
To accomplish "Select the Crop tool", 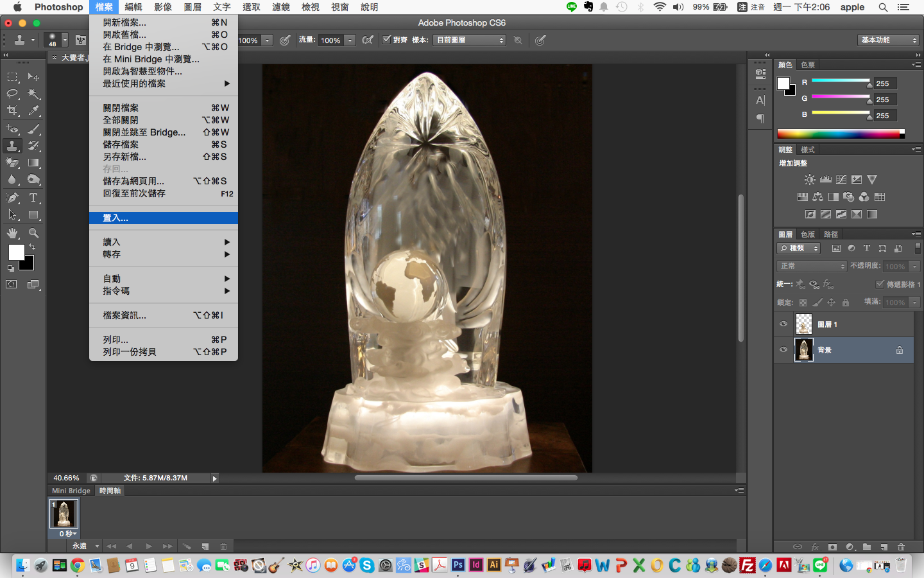I will [x=12, y=110].
